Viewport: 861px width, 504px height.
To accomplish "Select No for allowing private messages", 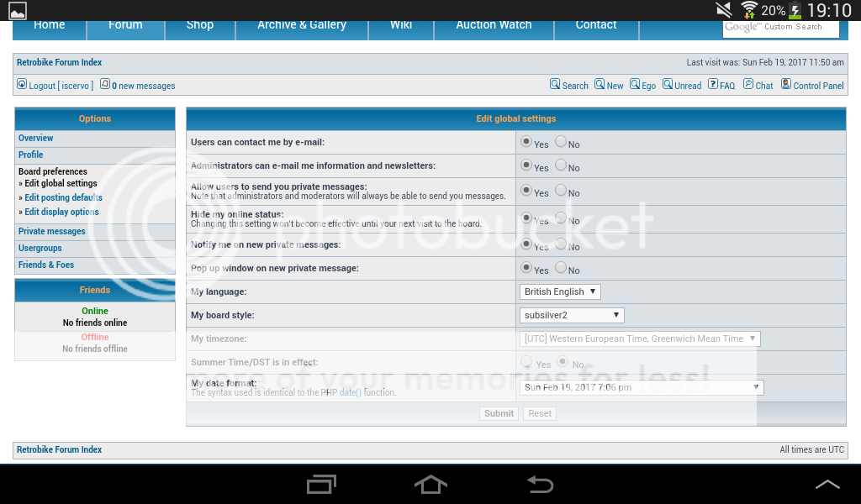I will pyautogui.click(x=561, y=191).
